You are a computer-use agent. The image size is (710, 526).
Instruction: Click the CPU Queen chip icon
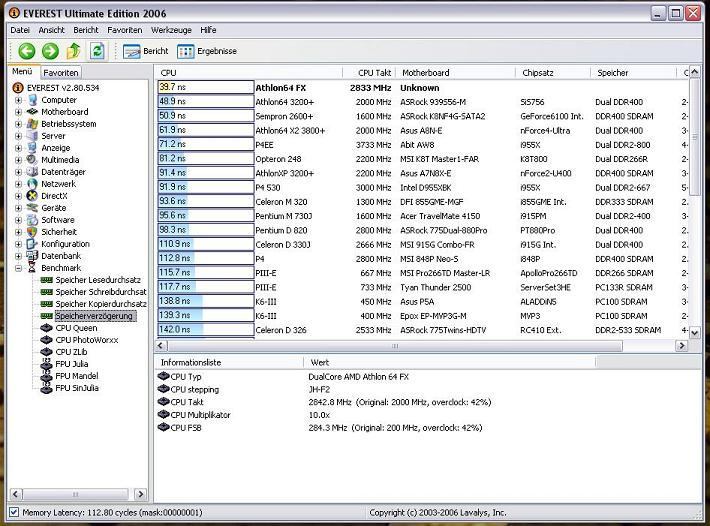click(x=47, y=328)
